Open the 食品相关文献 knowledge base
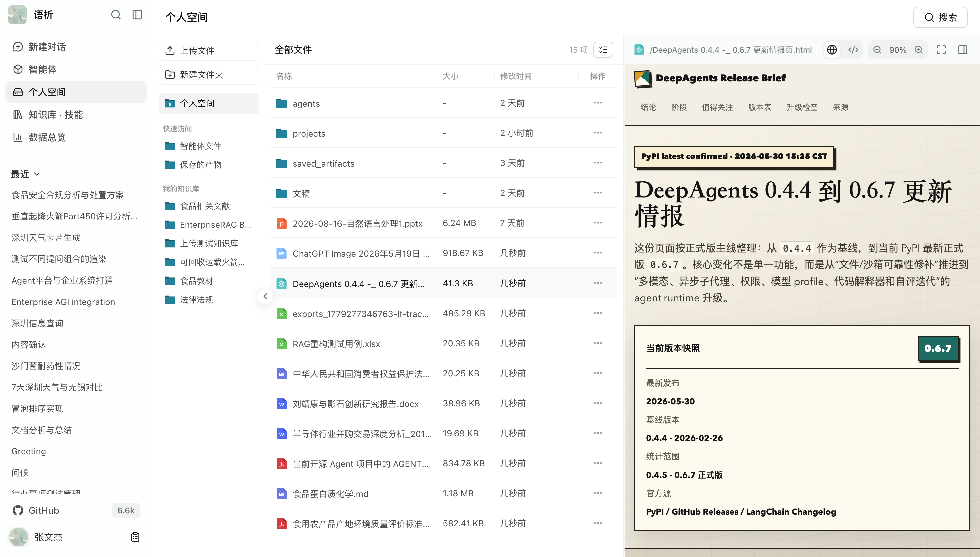This screenshot has width=980, height=557. [209, 206]
